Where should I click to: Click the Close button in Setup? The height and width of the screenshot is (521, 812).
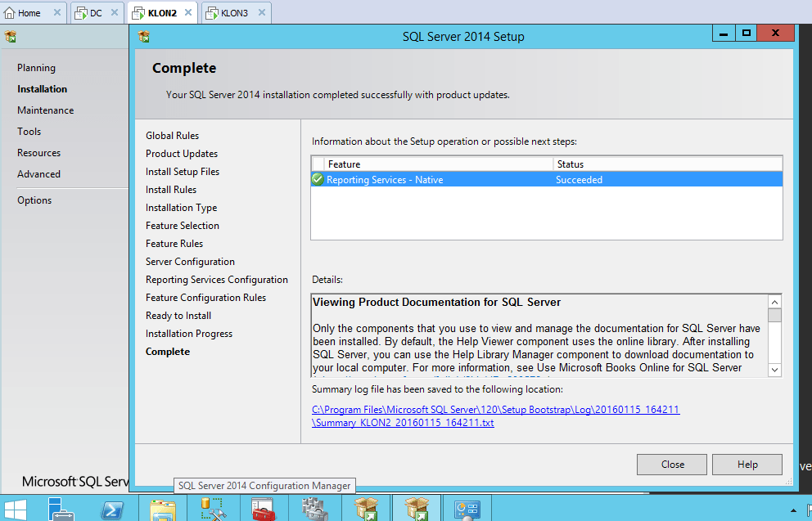(672, 465)
